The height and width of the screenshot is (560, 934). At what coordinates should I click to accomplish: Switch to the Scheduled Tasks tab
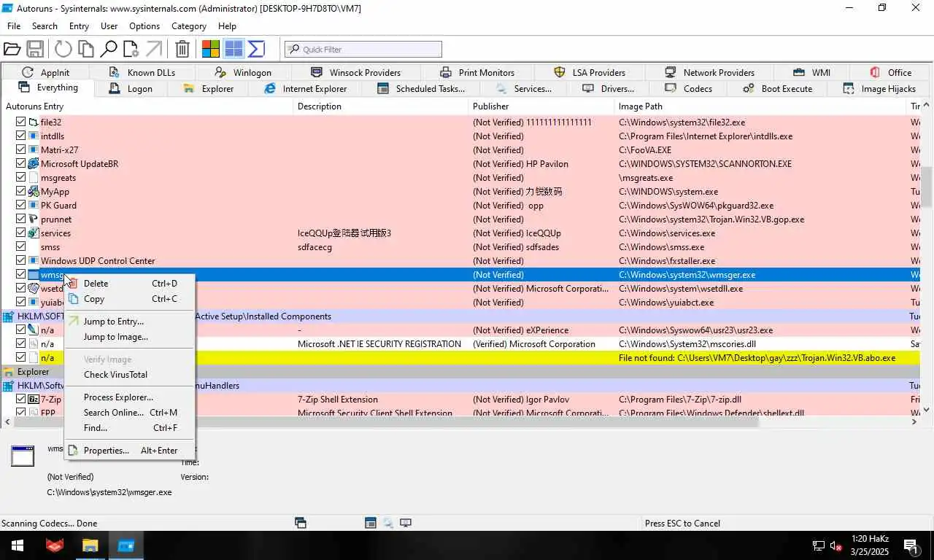click(421, 89)
